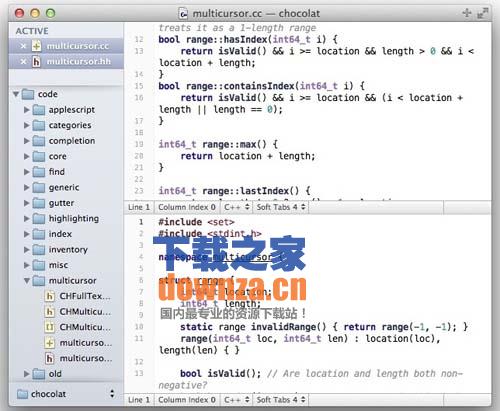Click the old folder icon
The height and width of the screenshot is (411, 500).
[39, 374]
